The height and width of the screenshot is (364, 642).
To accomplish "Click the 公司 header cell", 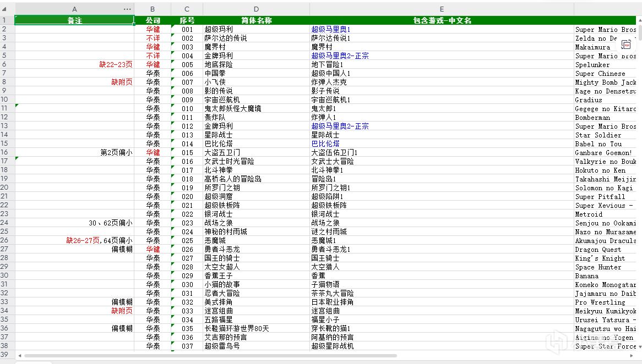I will (153, 20).
